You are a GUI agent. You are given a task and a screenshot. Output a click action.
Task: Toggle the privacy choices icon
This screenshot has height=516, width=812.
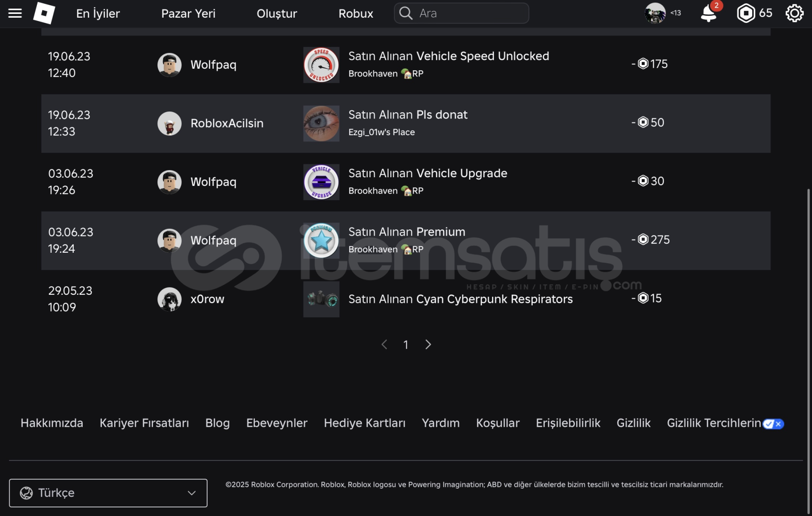tap(773, 424)
